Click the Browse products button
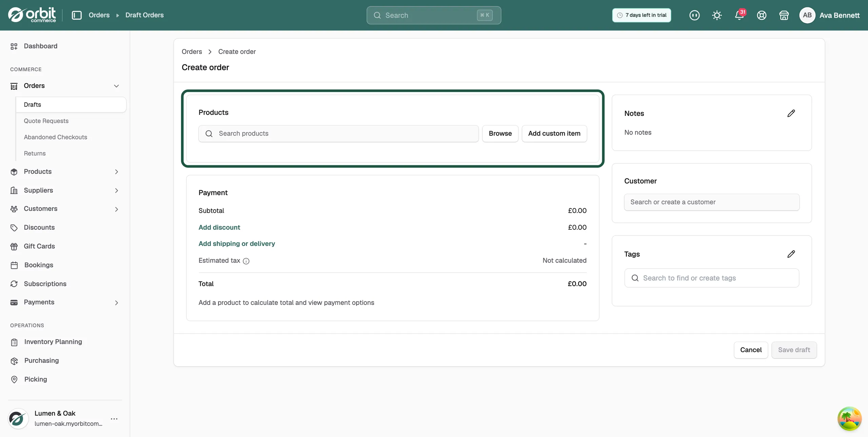 [500, 133]
